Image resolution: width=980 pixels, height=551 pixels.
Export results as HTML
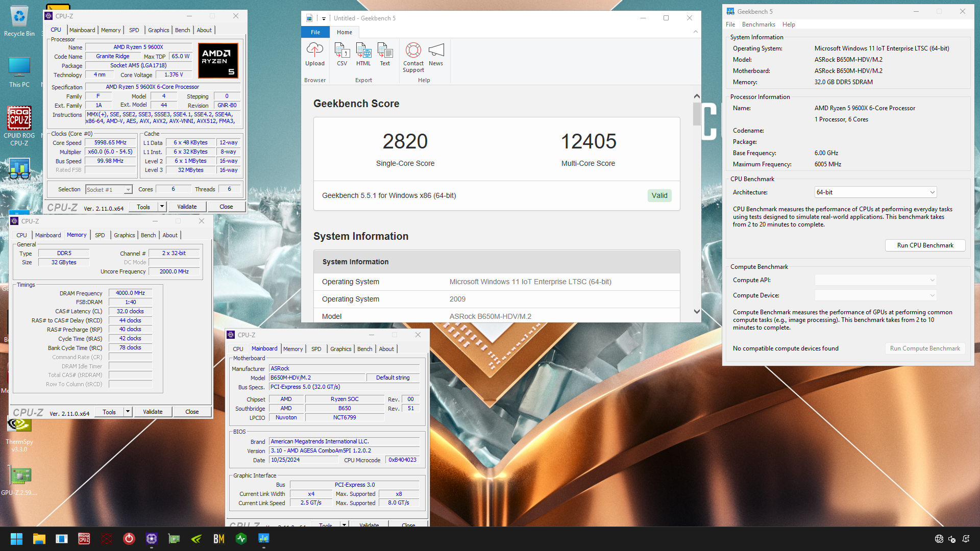click(363, 55)
